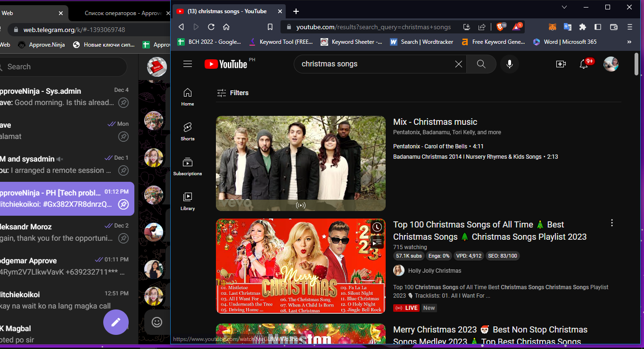Image resolution: width=644 pixels, height=349 pixels.
Task: Click the web.telegram.org address bar
Action: [74, 30]
